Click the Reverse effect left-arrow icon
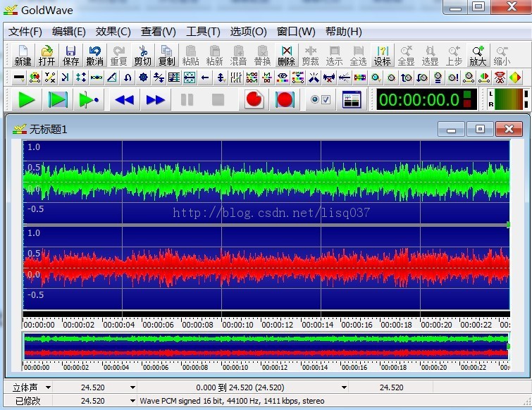Screen dimensions: 532x410 tap(205, 77)
